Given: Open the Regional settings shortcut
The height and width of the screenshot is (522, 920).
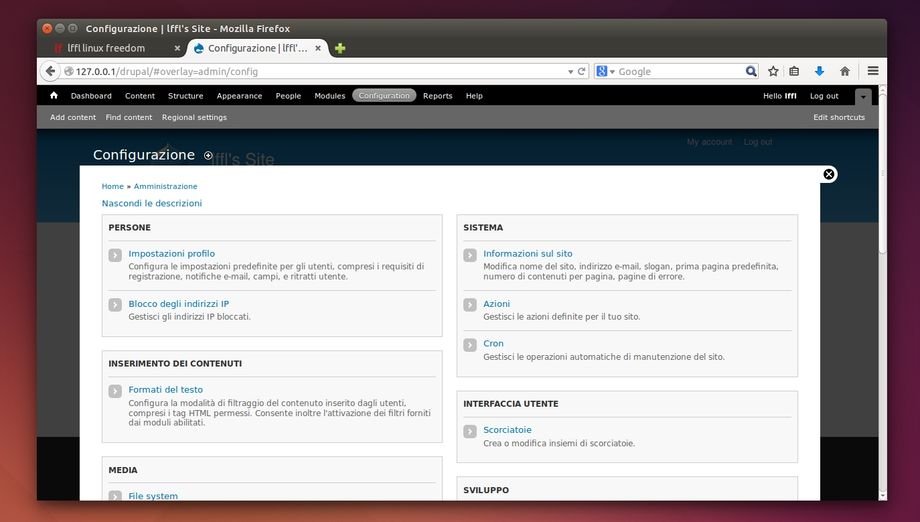Looking at the screenshot, I should (194, 117).
